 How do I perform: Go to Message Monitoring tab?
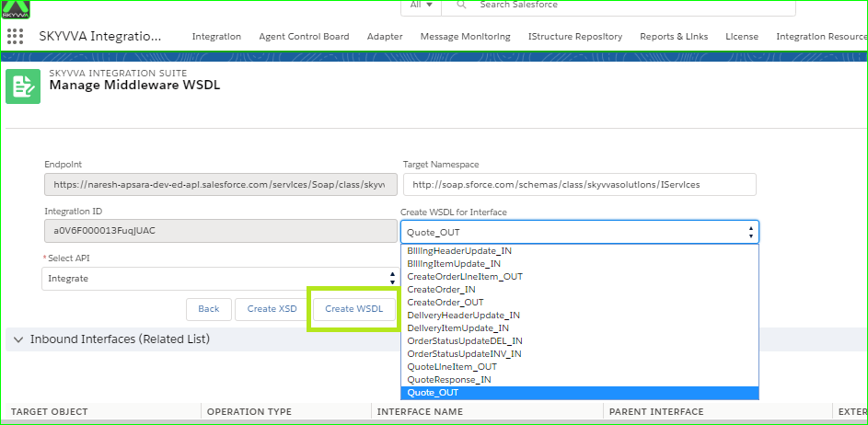[x=466, y=37]
